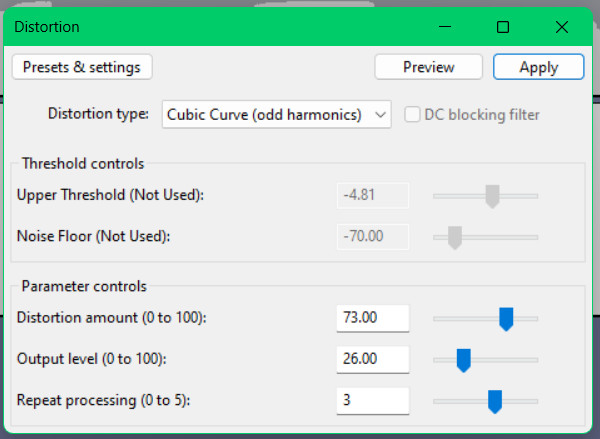600x439 pixels.
Task: Click the Output level slider thumb
Action: 463,360
